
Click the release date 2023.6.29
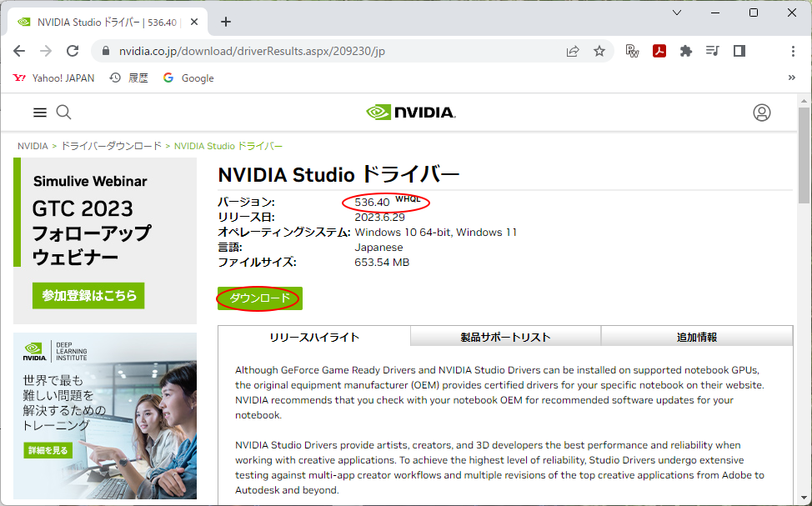click(379, 217)
